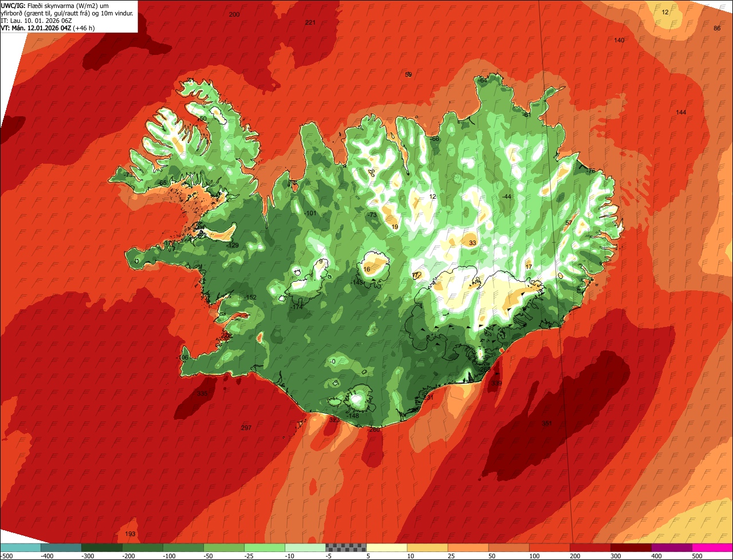
Task: Click the -500 to -400 teal legend swatch
Action: tap(20, 547)
